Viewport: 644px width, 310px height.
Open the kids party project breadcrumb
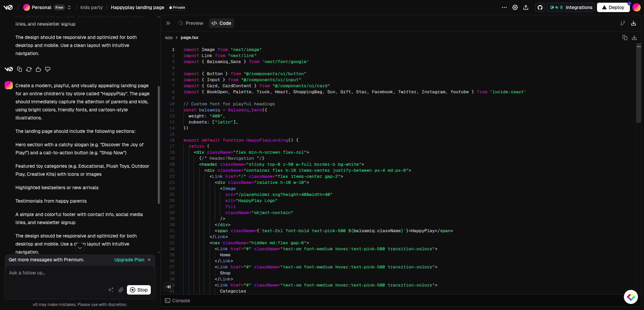pyautogui.click(x=92, y=7)
